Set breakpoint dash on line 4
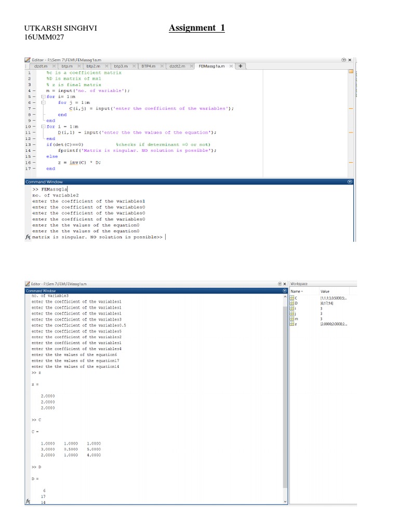The height and width of the screenshot is (532, 399). click(34, 90)
